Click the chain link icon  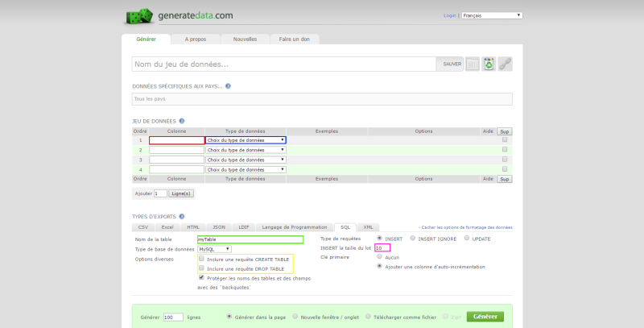coord(506,64)
